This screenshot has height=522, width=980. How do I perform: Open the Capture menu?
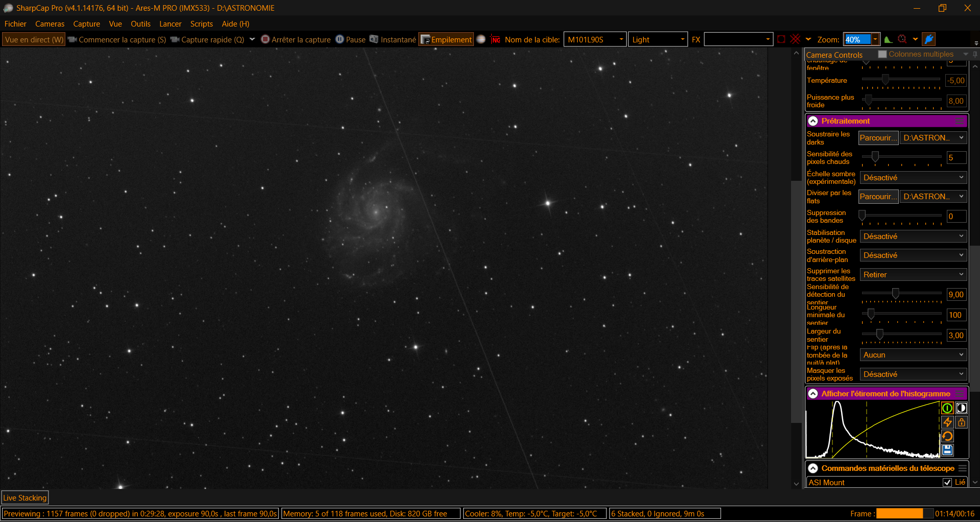(86, 24)
